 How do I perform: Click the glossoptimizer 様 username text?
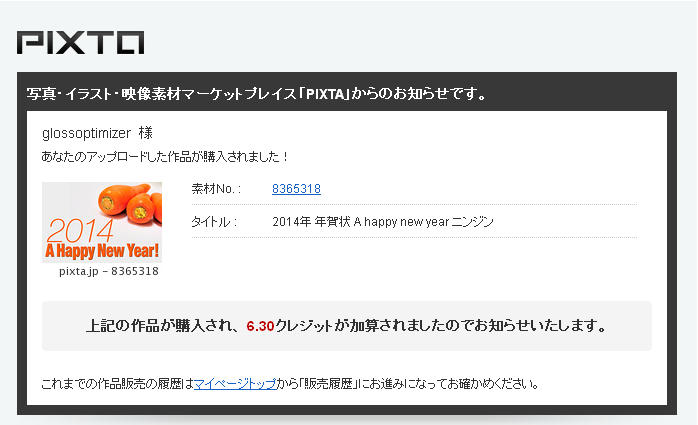click(97, 133)
